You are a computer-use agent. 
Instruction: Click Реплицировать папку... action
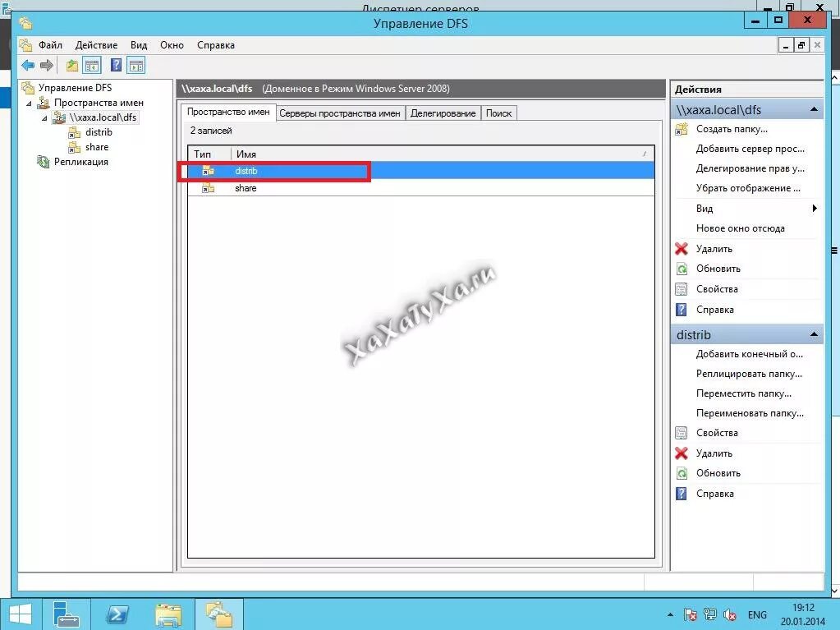click(x=749, y=374)
